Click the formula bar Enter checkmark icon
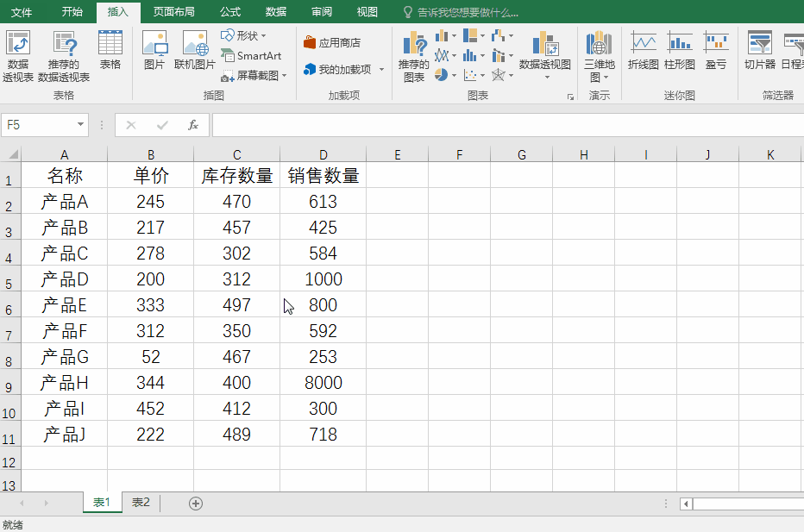 click(x=162, y=125)
